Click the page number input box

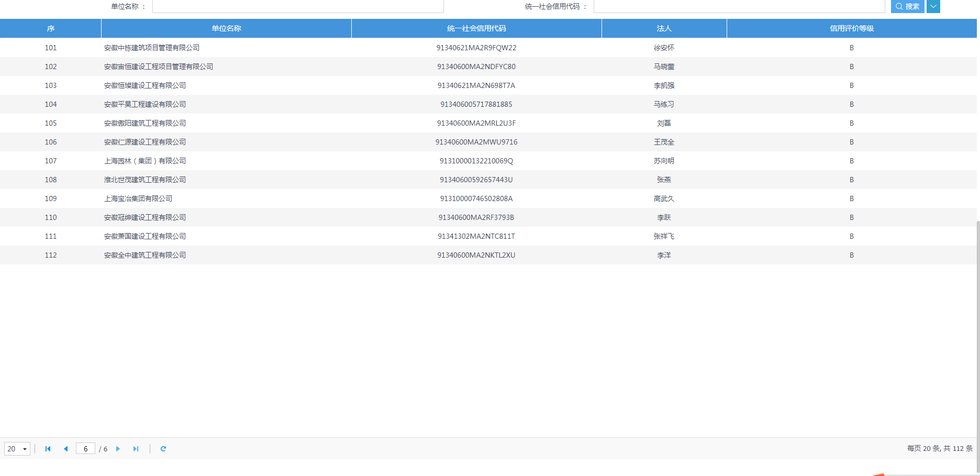click(85, 449)
